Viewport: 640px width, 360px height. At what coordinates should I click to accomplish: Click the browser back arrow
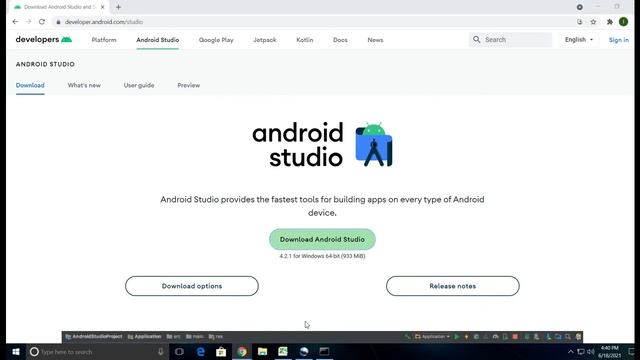(x=15, y=22)
